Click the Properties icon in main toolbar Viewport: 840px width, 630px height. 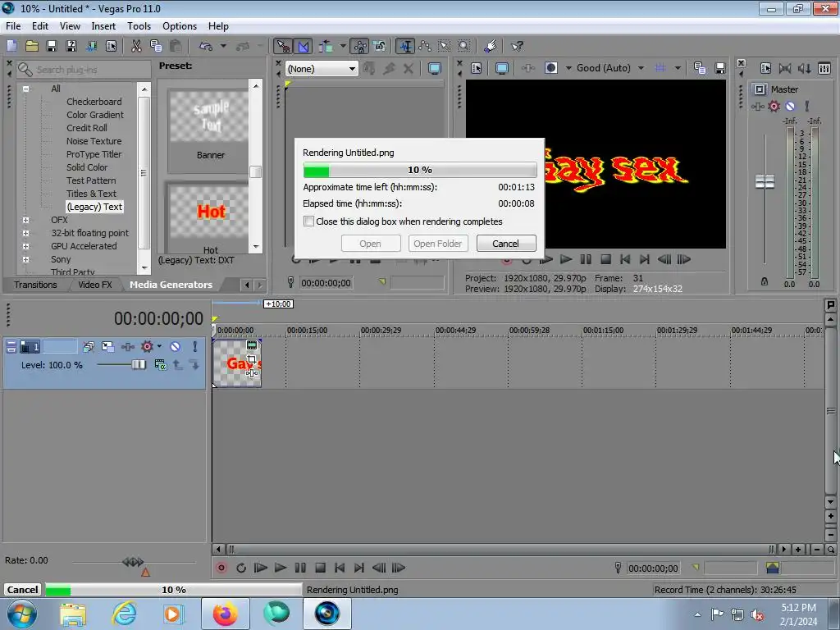[x=111, y=46]
